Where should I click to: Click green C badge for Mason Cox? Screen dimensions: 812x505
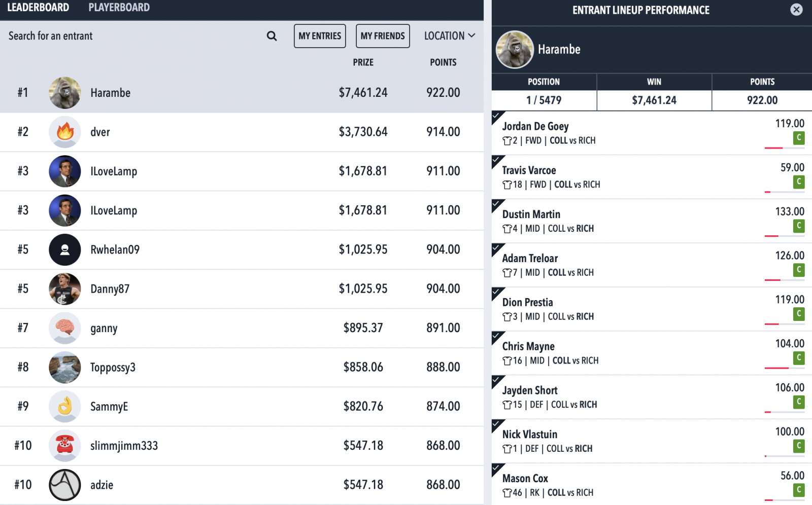[x=799, y=490]
